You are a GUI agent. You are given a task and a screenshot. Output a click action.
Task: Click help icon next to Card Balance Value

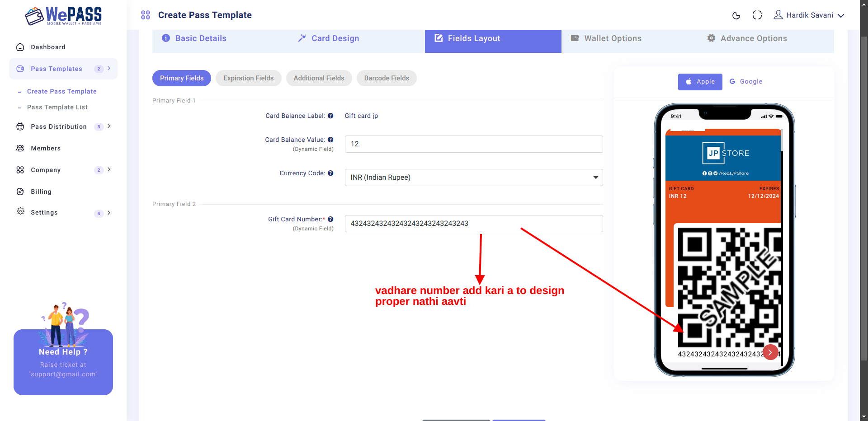tap(330, 140)
